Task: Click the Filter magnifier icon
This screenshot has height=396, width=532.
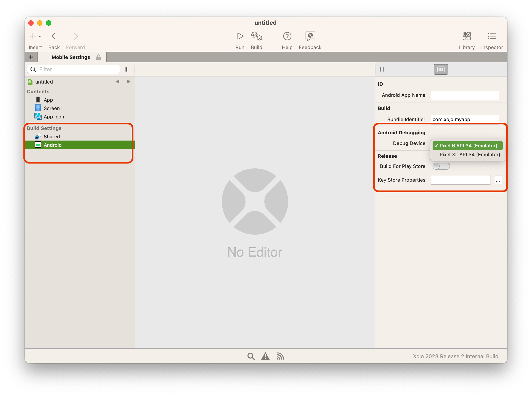Action: [x=33, y=70]
